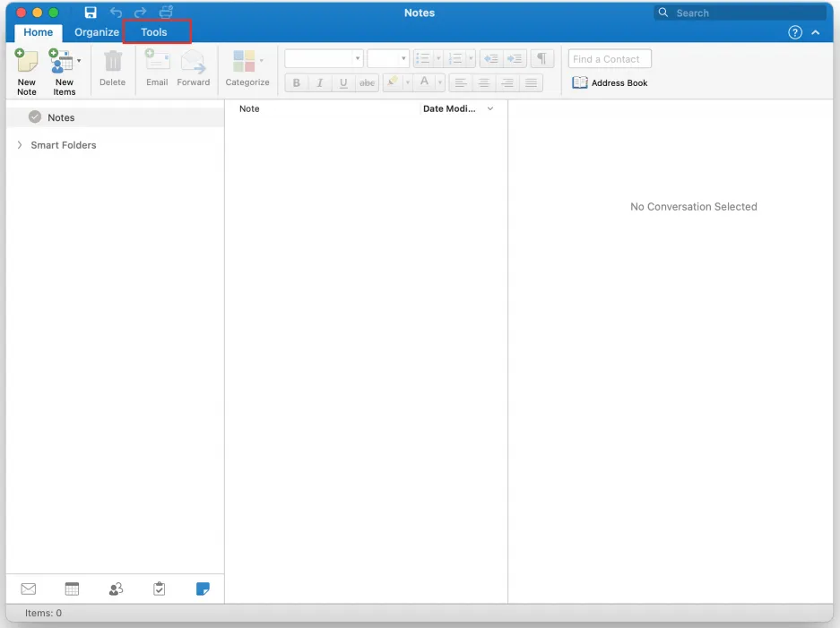The width and height of the screenshot is (840, 628).
Task: Switch to the Tools tab
Action: (x=154, y=32)
